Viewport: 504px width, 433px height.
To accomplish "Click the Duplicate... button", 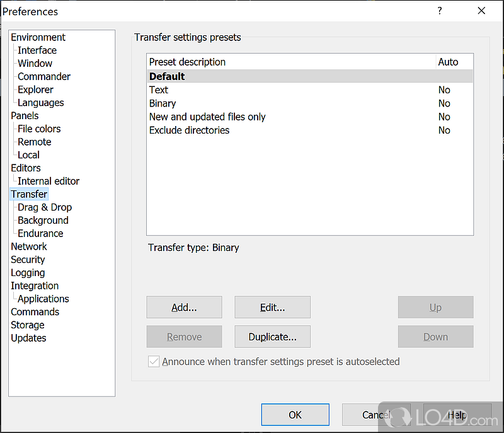I will point(272,337).
